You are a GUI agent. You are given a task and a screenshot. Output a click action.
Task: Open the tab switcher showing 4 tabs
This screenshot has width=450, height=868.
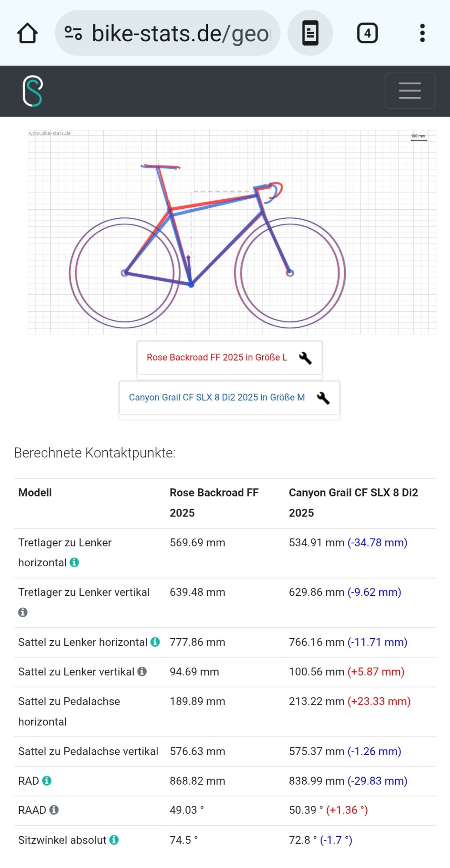pyautogui.click(x=367, y=33)
